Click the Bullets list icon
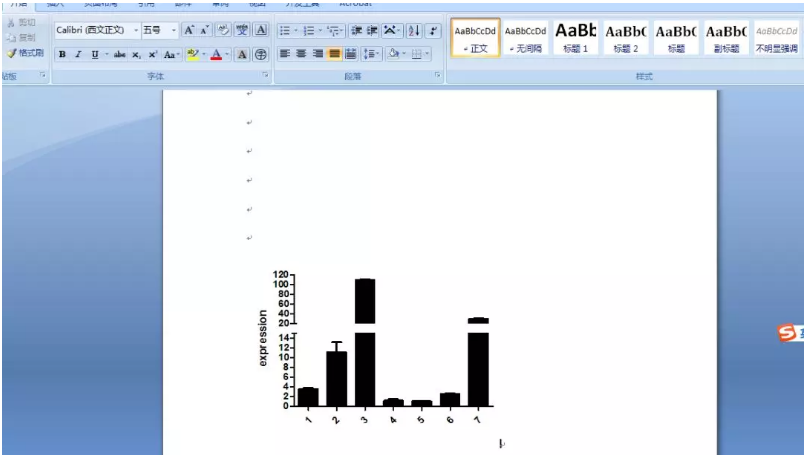The width and height of the screenshot is (805, 455). click(285, 31)
